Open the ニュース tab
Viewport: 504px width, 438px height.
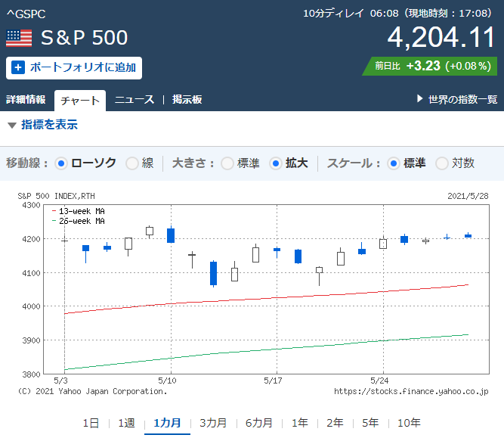(135, 99)
